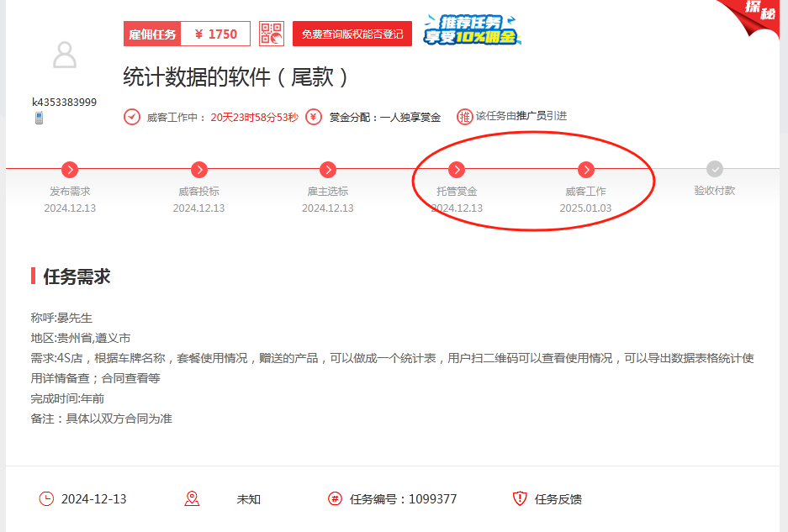Click the countdown 20天23时58分53秒
Image resolution: width=788 pixels, height=532 pixels.
254,118
